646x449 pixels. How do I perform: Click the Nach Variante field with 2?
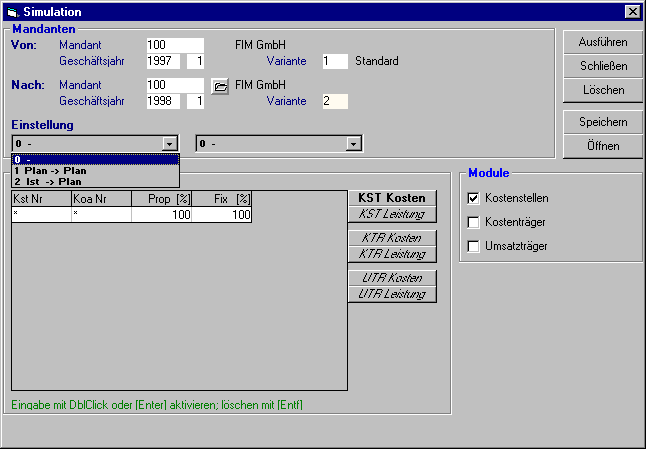click(335, 101)
